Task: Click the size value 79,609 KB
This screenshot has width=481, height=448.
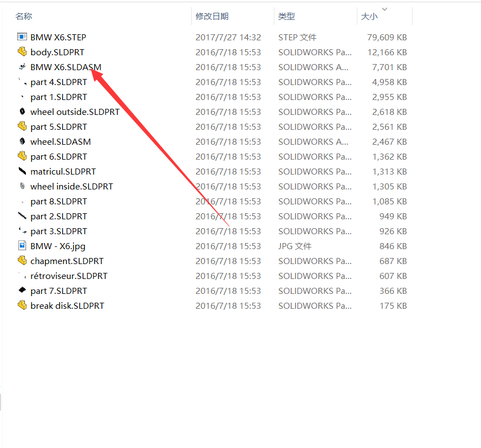Action: click(x=387, y=38)
